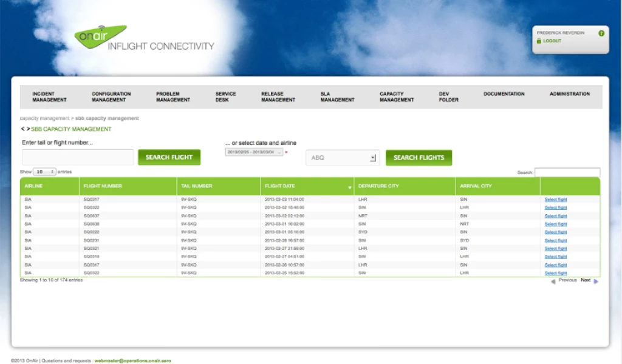622x364 pixels.
Task: Click the OnAir logo
Action: tap(100, 36)
